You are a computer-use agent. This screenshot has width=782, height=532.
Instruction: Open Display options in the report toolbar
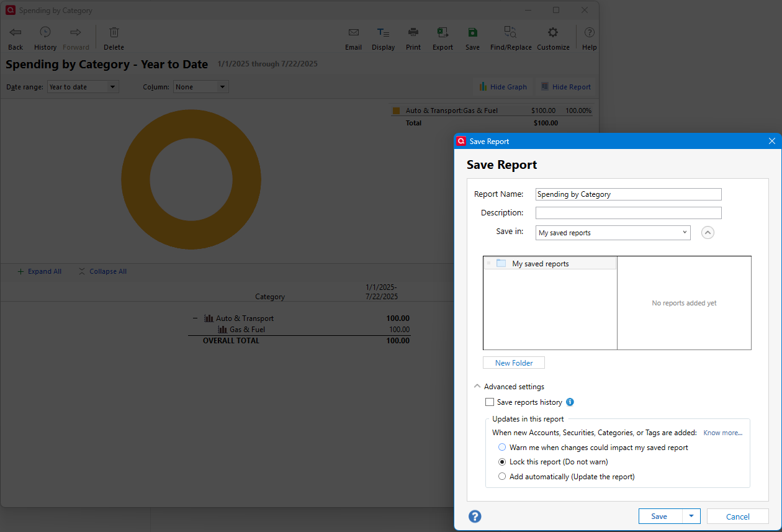click(383, 38)
